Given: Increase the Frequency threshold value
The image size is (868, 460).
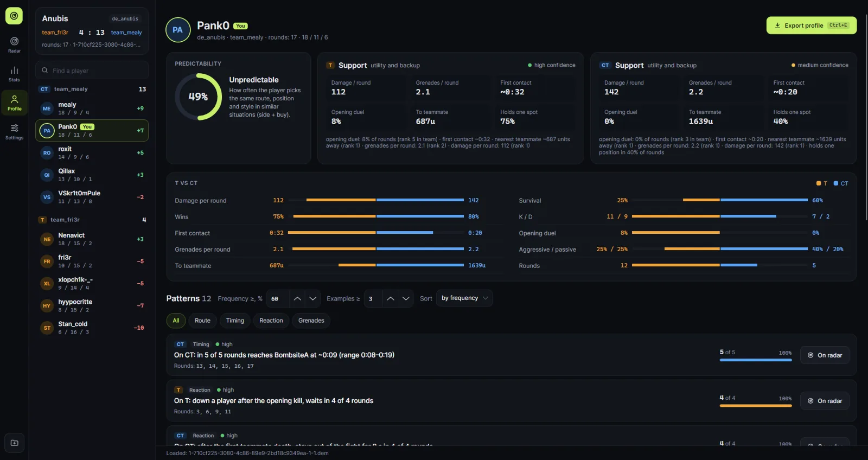Looking at the screenshot, I should pyautogui.click(x=297, y=298).
